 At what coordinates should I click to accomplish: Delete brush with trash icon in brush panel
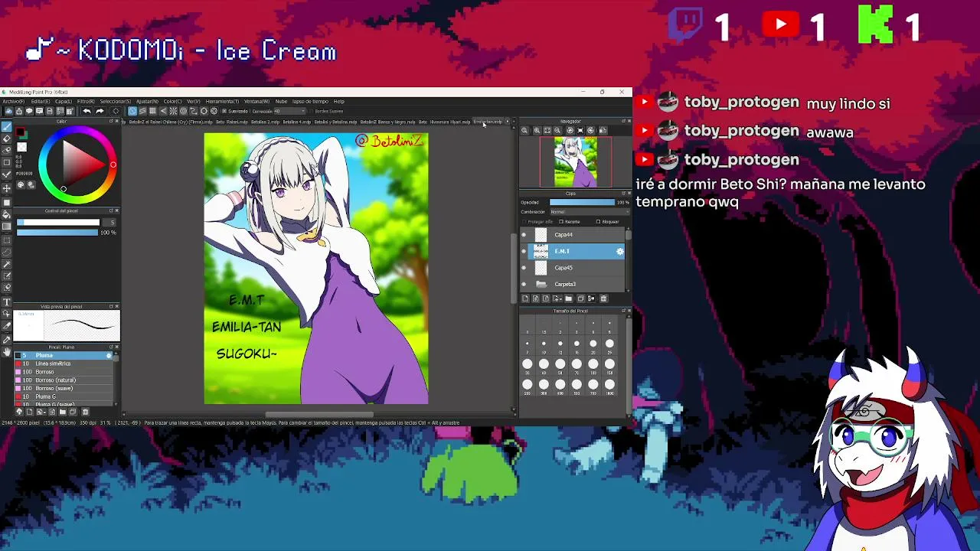coord(85,412)
